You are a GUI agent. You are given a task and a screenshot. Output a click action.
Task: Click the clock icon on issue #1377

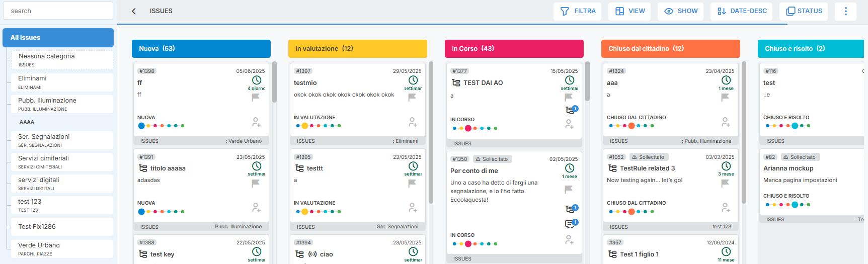click(570, 80)
